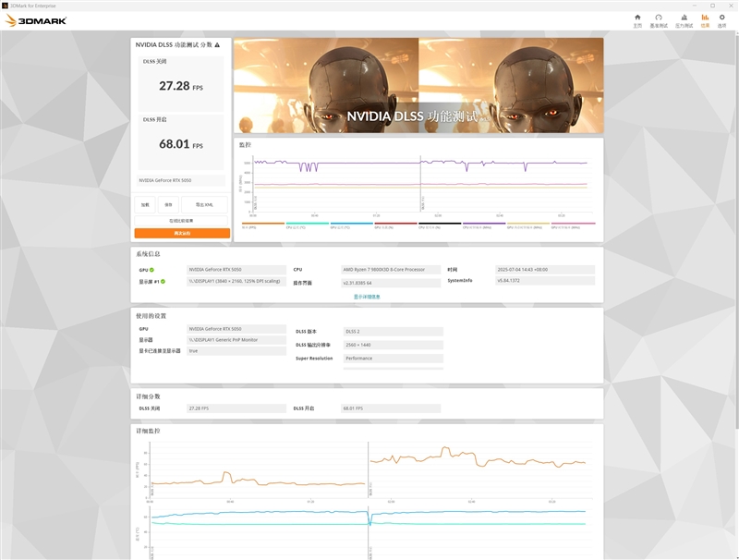Toggle the orange frame rate (FPS) legend
This screenshot has width=739, height=560.
point(262,225)
